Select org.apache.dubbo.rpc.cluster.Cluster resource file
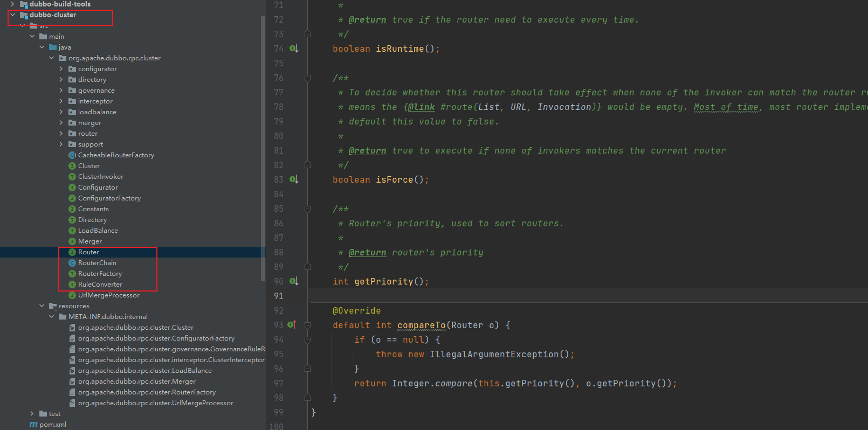This screenshot has width=868, height=430. 136,328
